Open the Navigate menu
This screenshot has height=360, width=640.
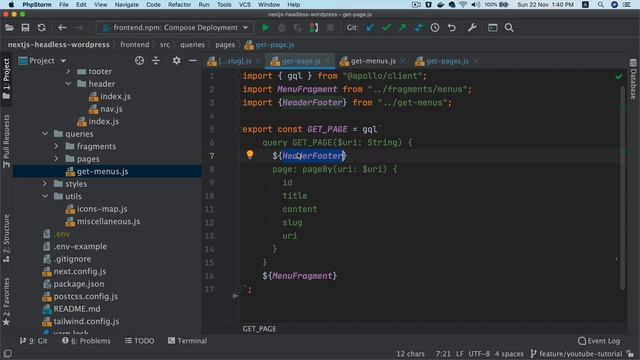126,4
